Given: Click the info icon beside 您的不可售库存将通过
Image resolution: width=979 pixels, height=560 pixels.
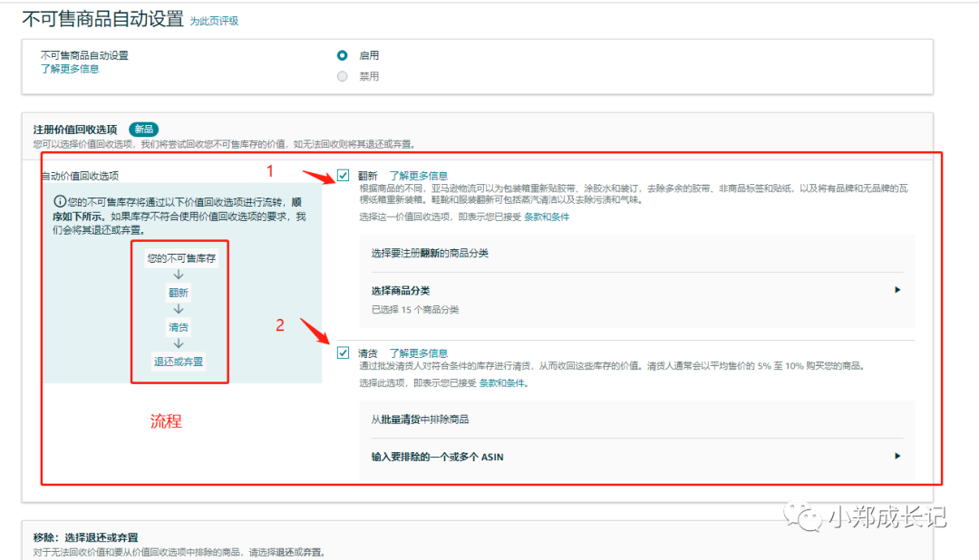Looking at the screenshot, I should tap(59, 202).
